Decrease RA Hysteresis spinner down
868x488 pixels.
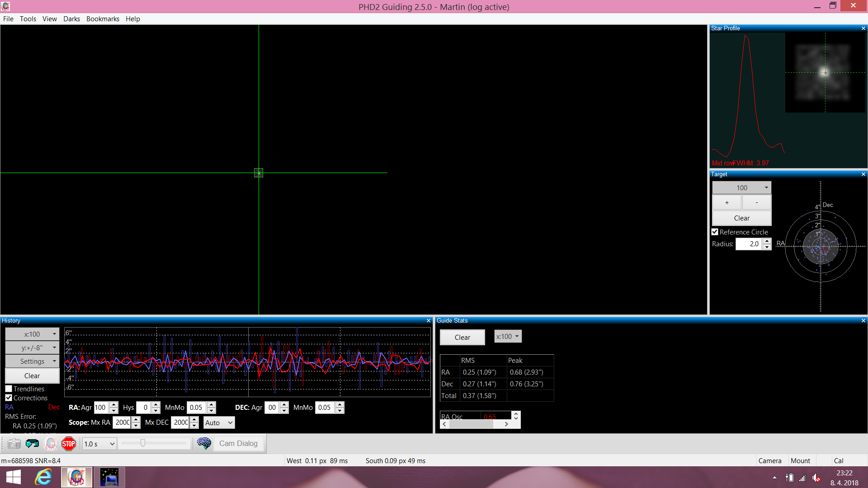156,410
